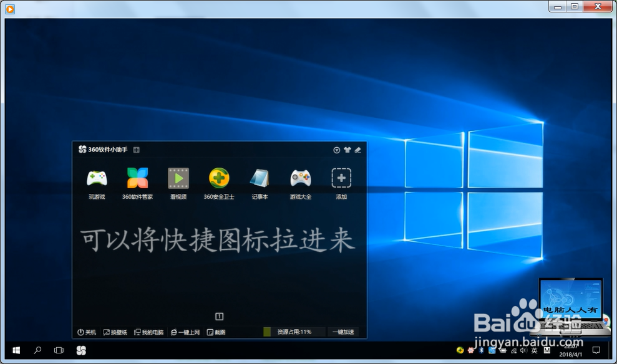This screenshot has height=364, width=617.
Task: Click the taskbar search magnifier
Action: click(x=38, y=350)
